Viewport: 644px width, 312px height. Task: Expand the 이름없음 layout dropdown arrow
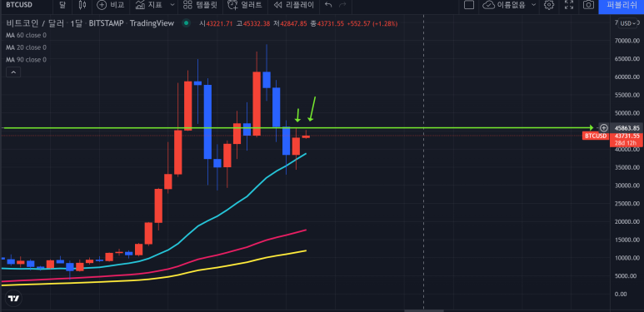point(533,5)
